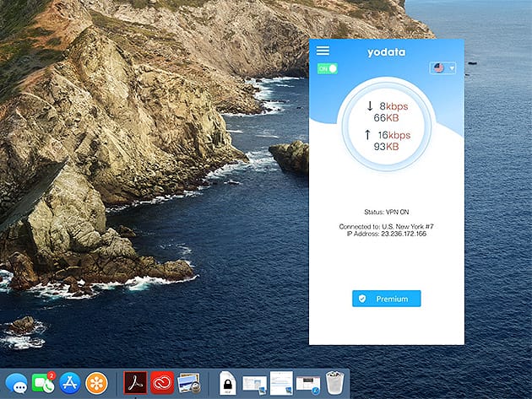The image size is (532, 399).
Task: Expand the US flag server dropdown
Action: point(442,68)
